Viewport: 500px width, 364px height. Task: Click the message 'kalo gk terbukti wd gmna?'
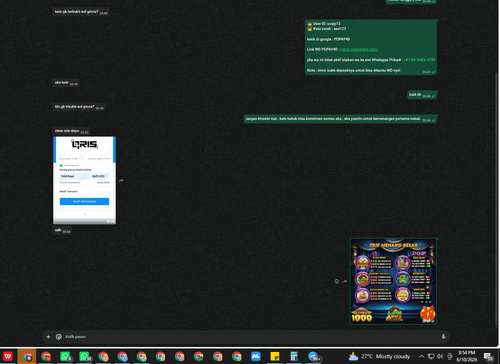[80, 12]
